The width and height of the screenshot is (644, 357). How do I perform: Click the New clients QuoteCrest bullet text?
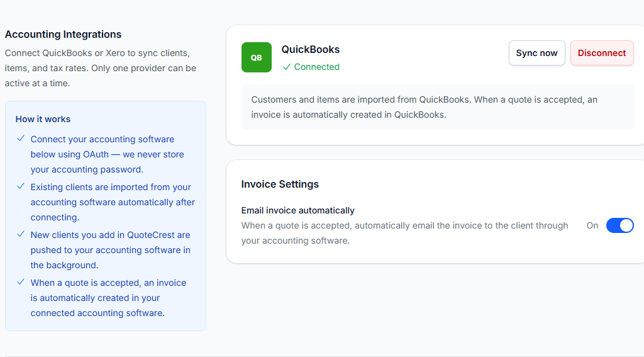(x=111, y=250)
